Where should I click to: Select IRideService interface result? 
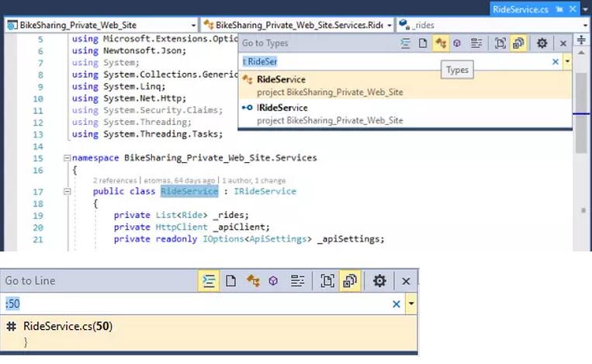[405, 113]
